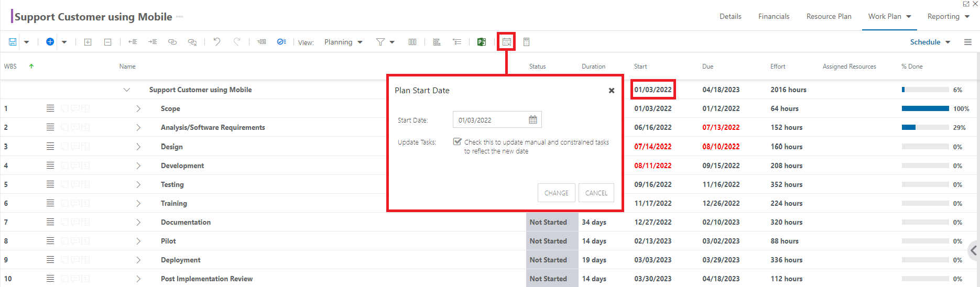Open the row menu icon for Design
980x287 pixels.
[x=50, y=147]
